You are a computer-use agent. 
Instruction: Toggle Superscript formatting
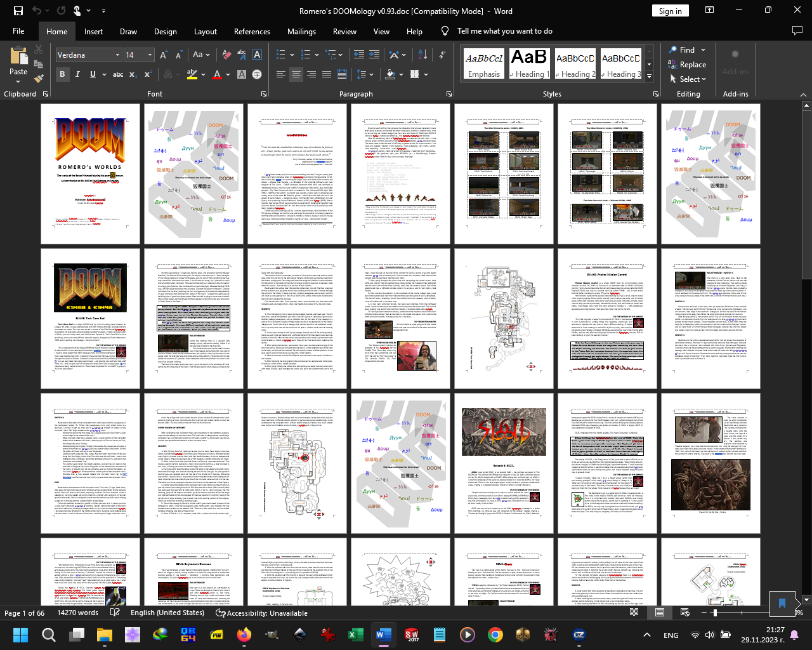(148, 74)
